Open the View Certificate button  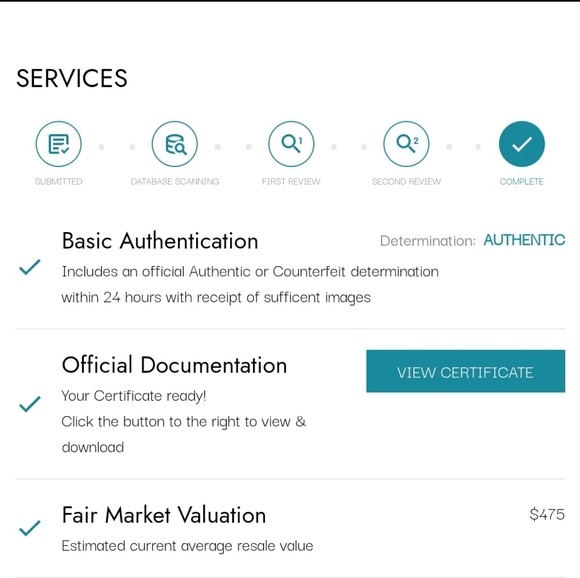tap(466, 371)
